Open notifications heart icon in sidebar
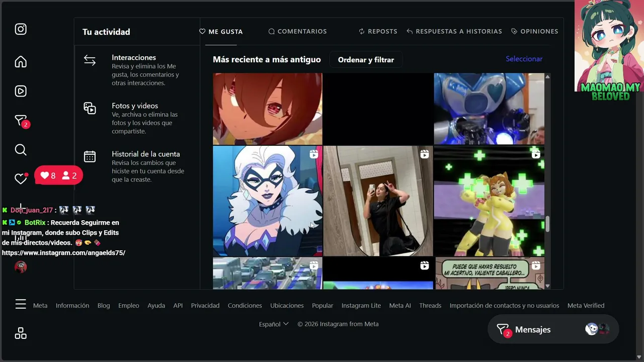 tap(21, 178)
